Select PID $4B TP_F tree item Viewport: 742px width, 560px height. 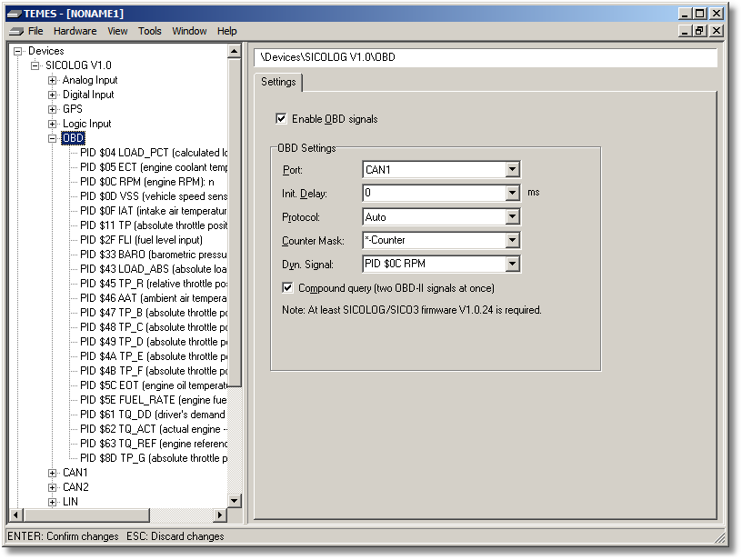click(154, 371)
